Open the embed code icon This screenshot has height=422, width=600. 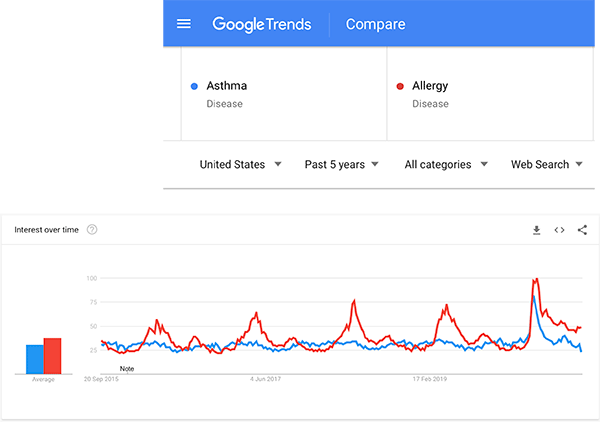(x=559, y=230)
